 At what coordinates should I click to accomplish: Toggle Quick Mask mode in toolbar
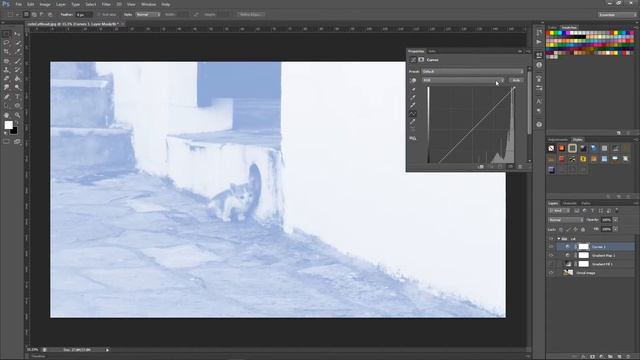coord(7,142)
